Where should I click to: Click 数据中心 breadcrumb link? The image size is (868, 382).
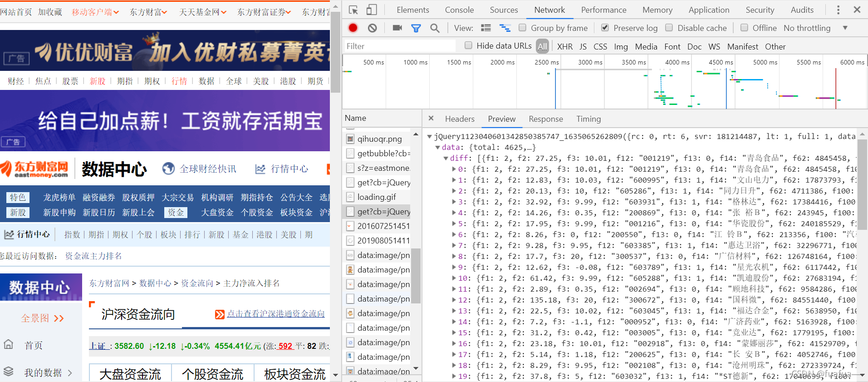pyautogui.click(x=155, y=283)
